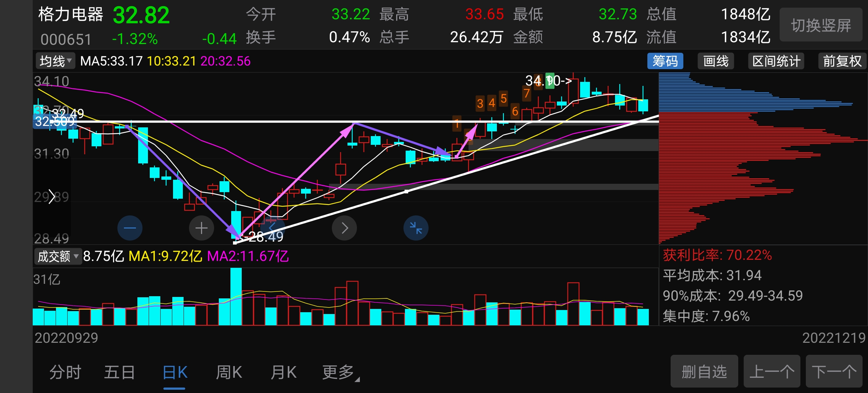Tap the tallest cyan volume bar
The image size is (868, 393).
(x=236, y=297)
